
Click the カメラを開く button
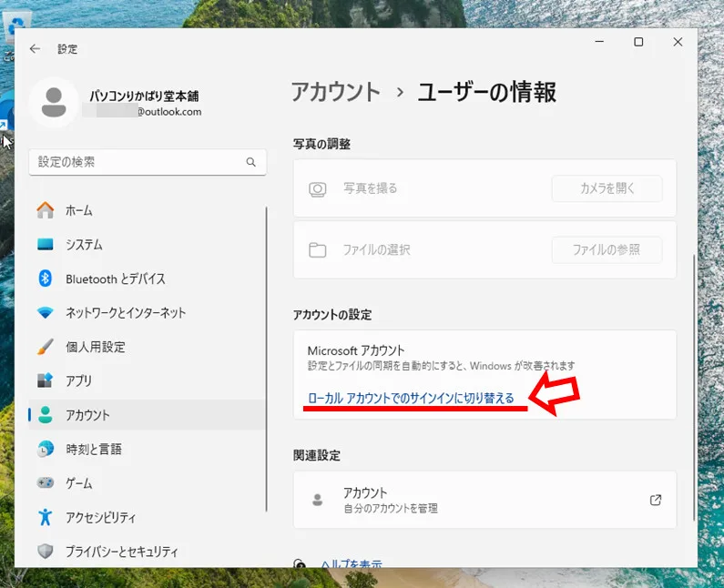(607, 188)
